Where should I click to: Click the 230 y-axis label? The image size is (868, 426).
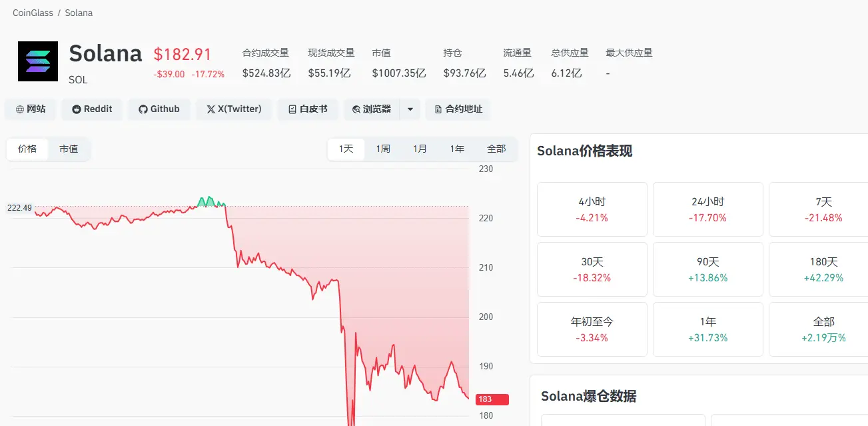[486, 169]
